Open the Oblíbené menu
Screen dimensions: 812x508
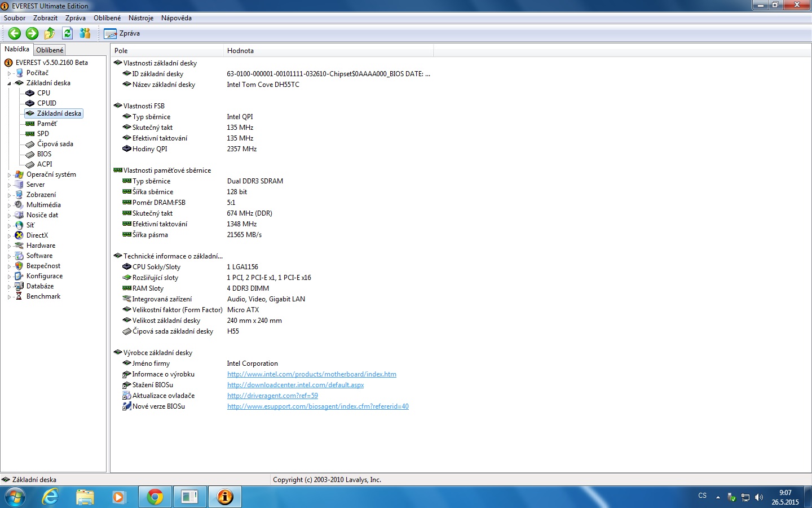click(107, 18)
